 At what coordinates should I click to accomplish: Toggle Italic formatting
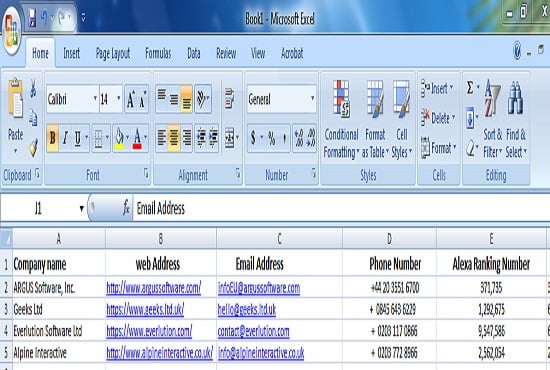[65, 138]
